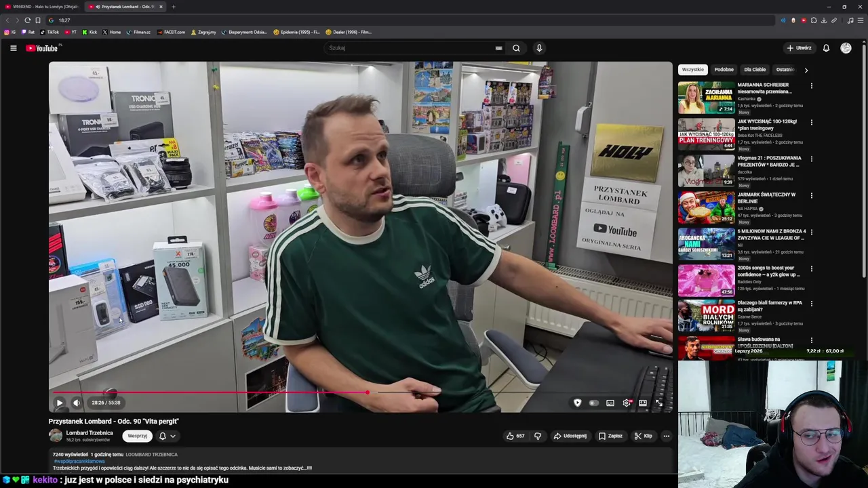Open options for Vlogmas 21 video
The width and height of the screenshot is (868, 488).
(x=811, y=159)
